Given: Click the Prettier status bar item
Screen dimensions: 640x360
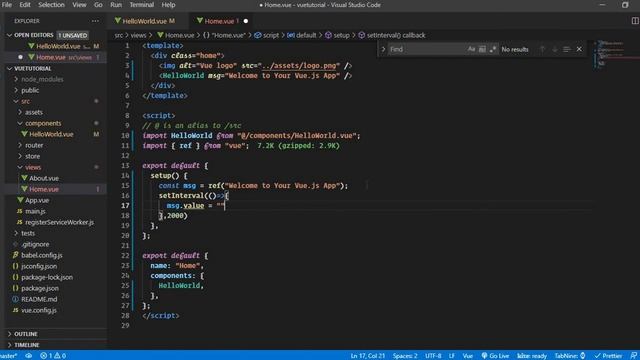Looking at the screenshot, I should pyautogui.click(x=608, y=356).
